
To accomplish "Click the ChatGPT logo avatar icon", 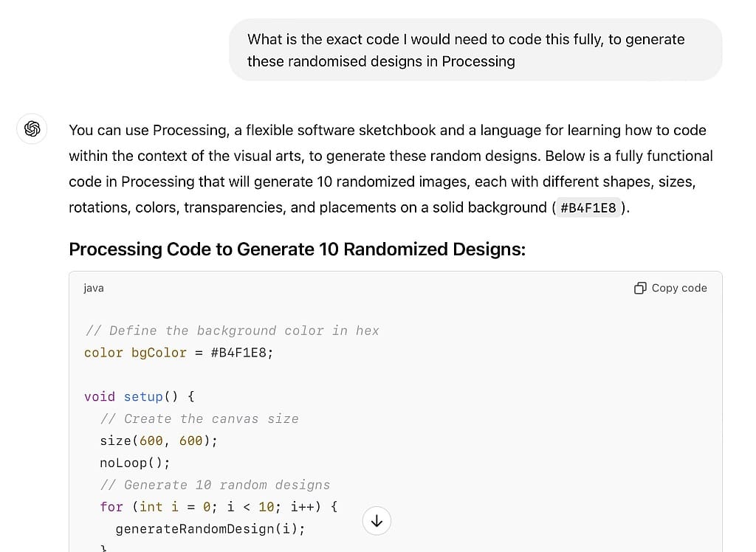I will coord(32,128).
